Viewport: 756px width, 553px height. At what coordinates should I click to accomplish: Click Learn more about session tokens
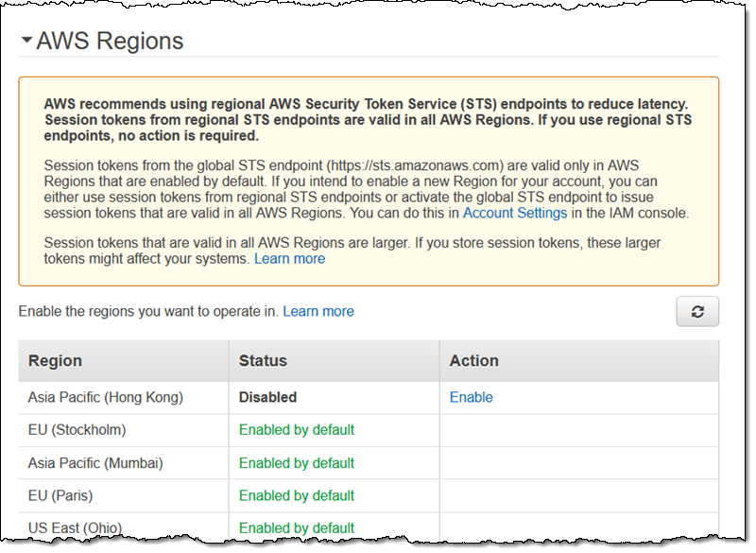(289, 258)
